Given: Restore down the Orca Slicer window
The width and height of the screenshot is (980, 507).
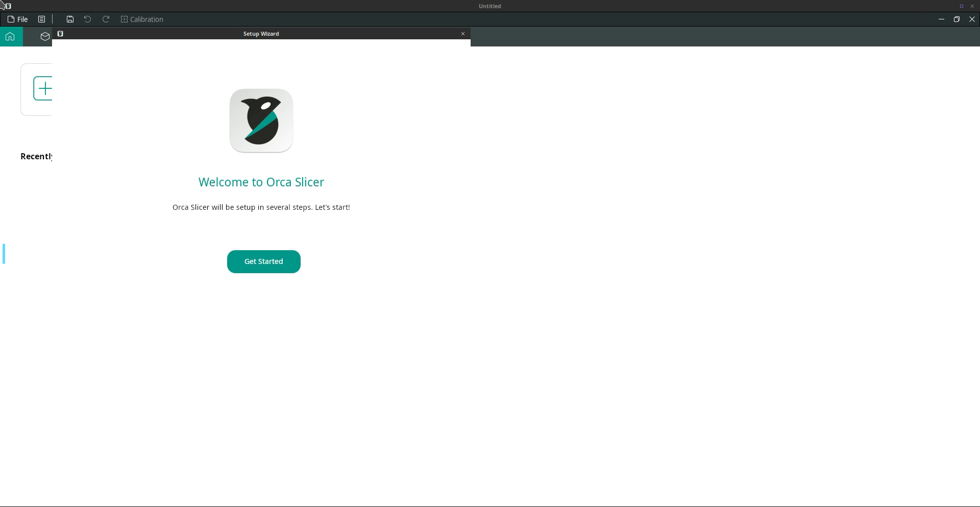Looking at the screenshot, I should (x=957, y=19).
